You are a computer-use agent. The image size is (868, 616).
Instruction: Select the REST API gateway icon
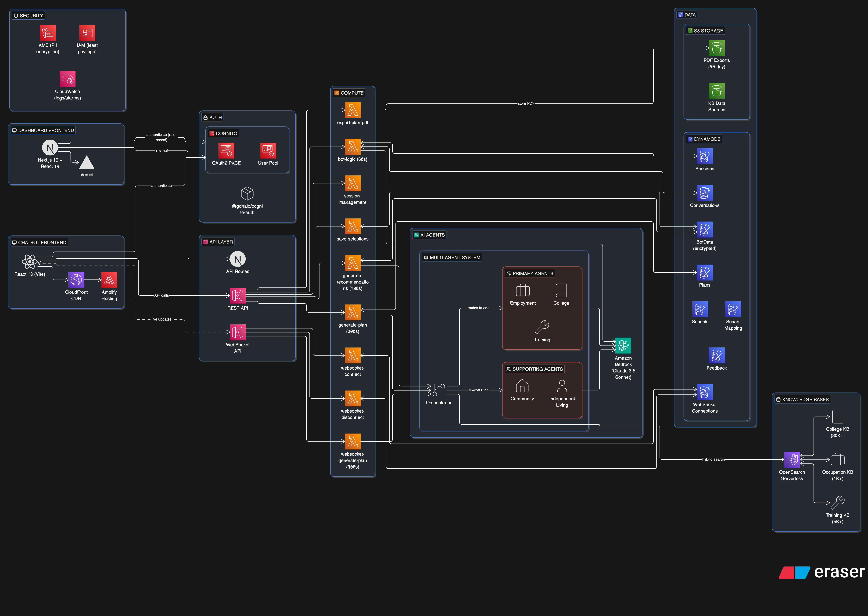pos(238,295)
